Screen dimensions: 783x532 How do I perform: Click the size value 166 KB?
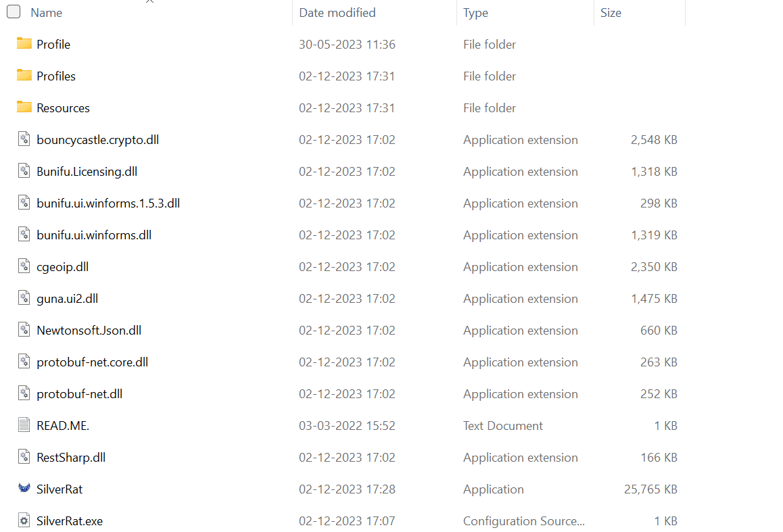click(x=659, y=458)
